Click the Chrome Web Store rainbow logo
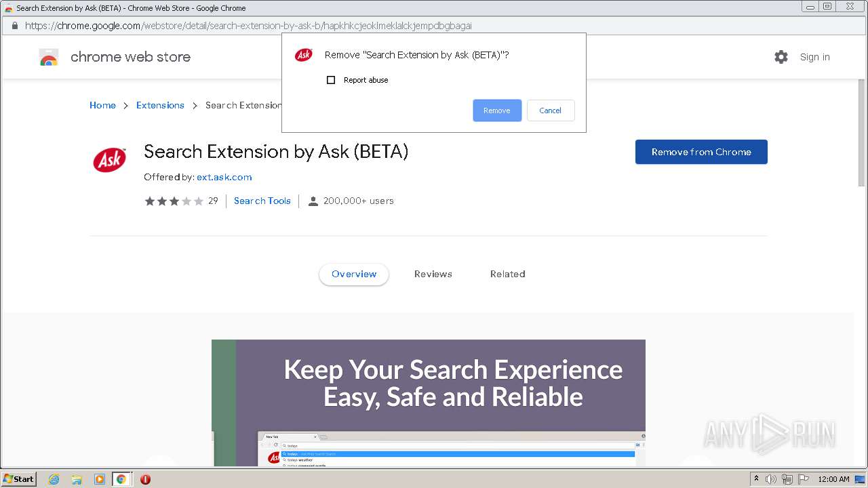 coord(49,58)
